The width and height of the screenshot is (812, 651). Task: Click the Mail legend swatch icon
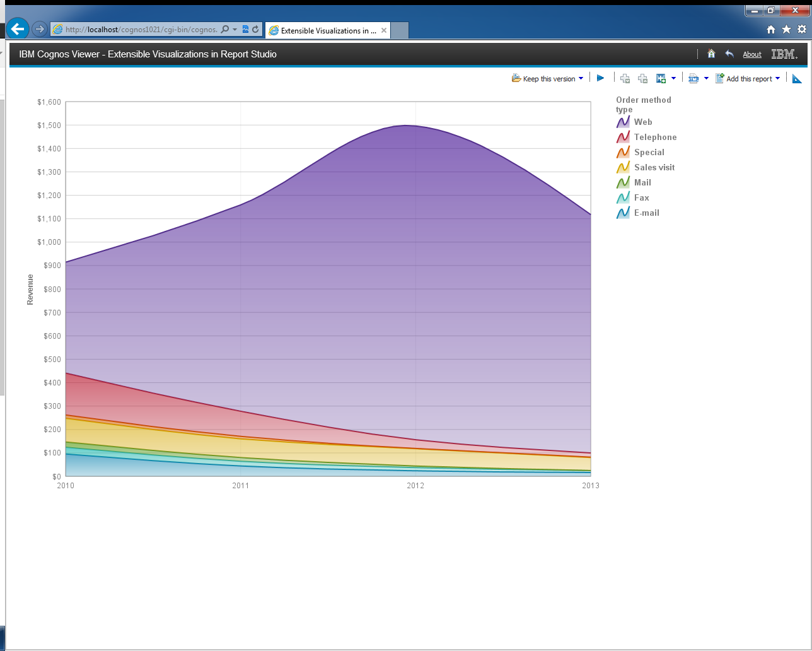pyautogui.click(x=623, y=182)
